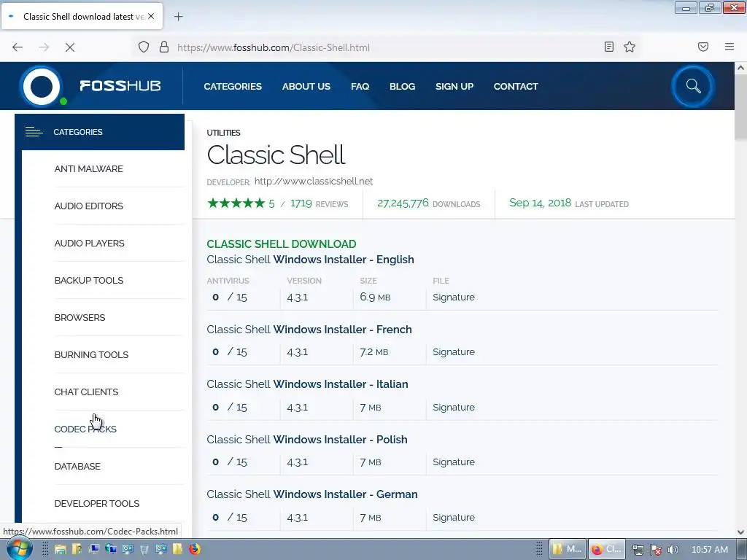Click the folder taskbar window button labeled M...

(x=567, y=549)
